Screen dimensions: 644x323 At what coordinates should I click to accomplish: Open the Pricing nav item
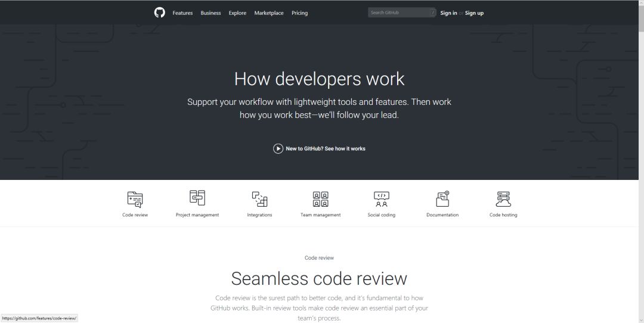click(299, 13)
